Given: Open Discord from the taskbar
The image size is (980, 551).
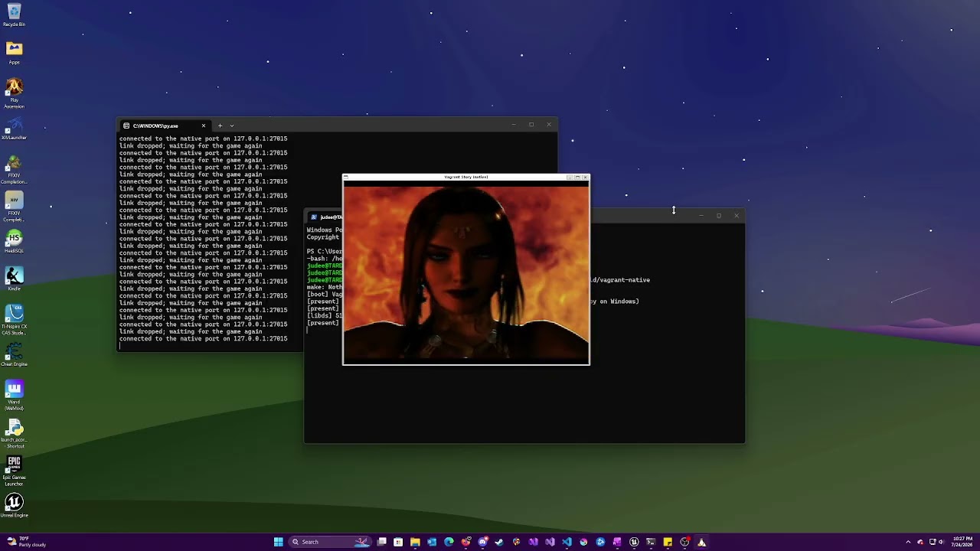Looking at the screenshot, I should point(482,542).
